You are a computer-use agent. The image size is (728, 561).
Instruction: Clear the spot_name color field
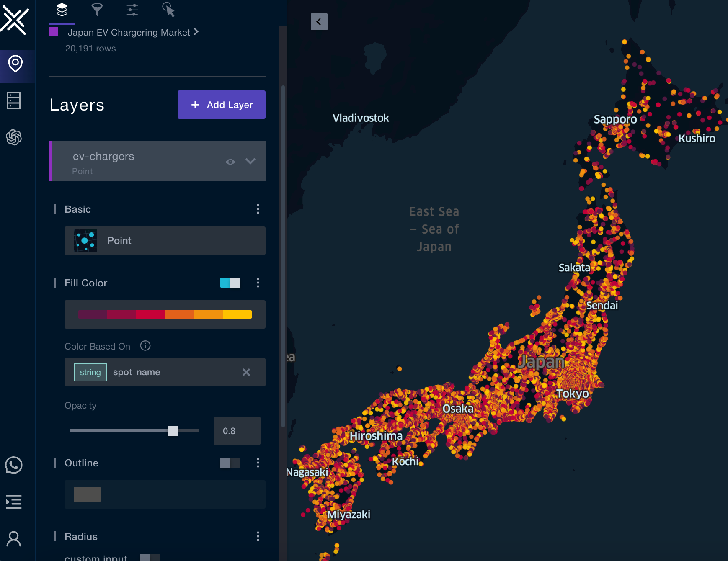pyautogui.click(x=246, y=372)
